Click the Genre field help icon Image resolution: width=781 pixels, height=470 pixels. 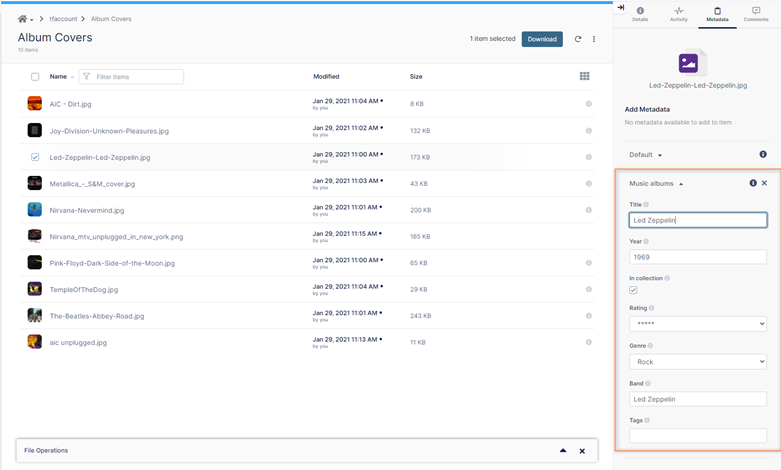(651, 346)
